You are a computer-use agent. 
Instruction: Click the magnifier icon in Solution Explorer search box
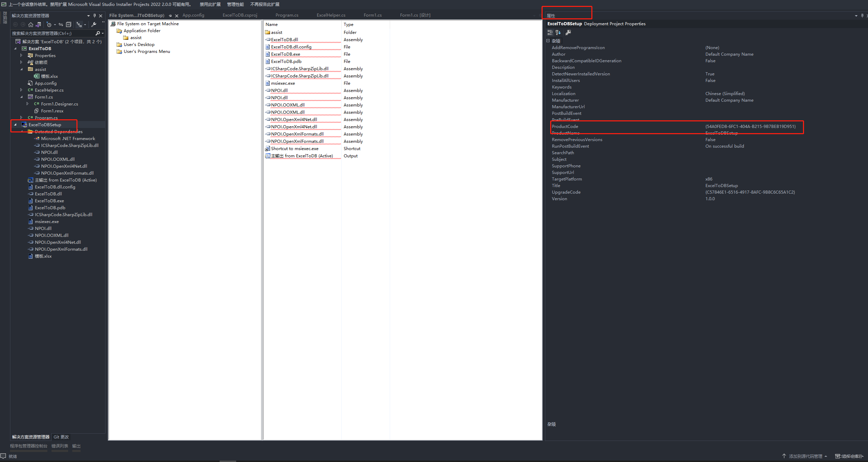(x=98, y=33)
